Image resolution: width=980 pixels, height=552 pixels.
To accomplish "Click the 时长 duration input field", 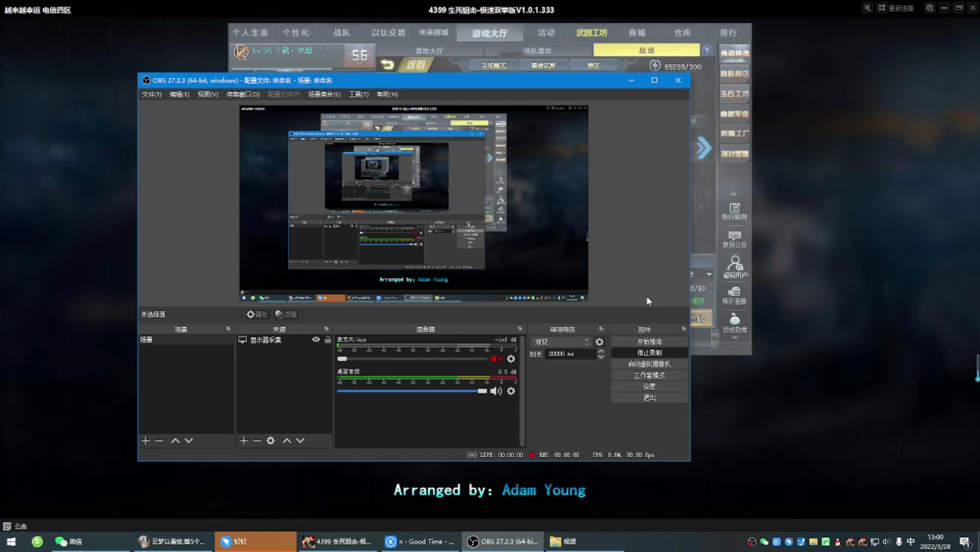I will (x=570, y=354).
